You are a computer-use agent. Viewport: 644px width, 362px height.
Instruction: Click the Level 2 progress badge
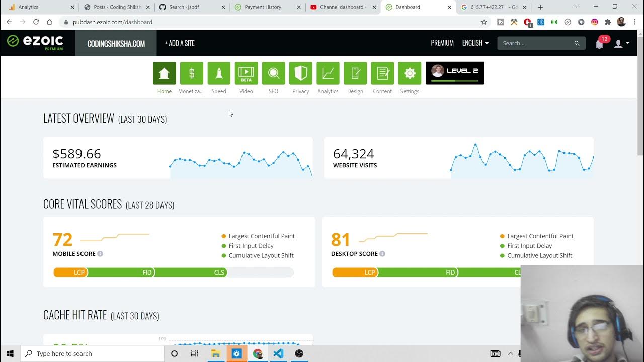pos(454,73)
